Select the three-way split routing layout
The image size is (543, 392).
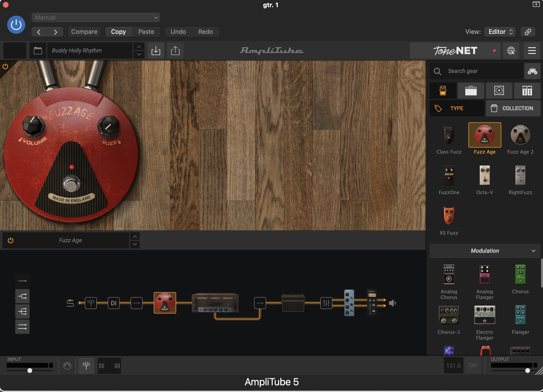[x=22, y=312]
